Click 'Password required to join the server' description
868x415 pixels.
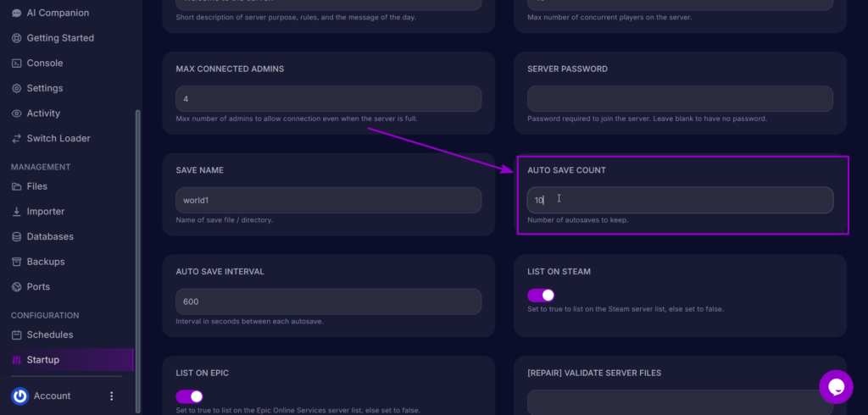click(647, 119)
